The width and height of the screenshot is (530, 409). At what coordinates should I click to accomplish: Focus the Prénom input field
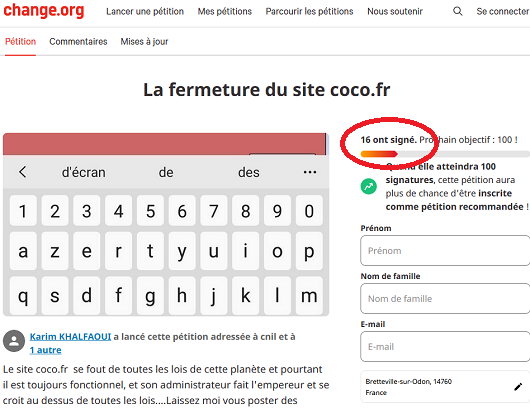tap(445, 250)
